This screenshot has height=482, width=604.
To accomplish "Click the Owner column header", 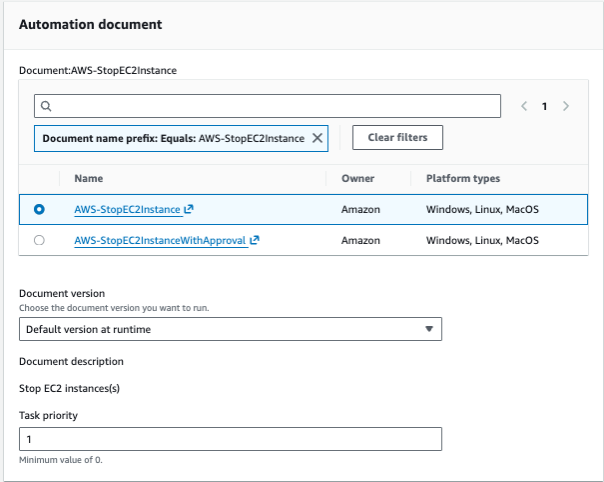I will (x=358, y=178).
